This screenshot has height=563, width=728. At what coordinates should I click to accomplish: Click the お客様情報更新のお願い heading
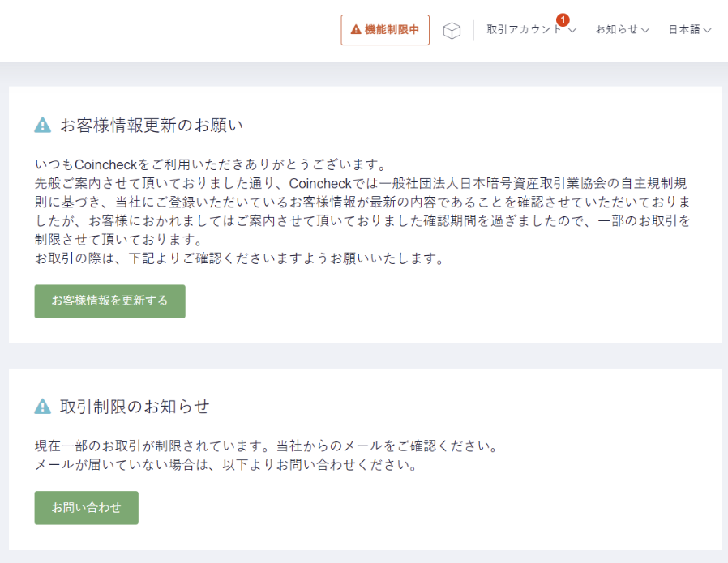152,126
